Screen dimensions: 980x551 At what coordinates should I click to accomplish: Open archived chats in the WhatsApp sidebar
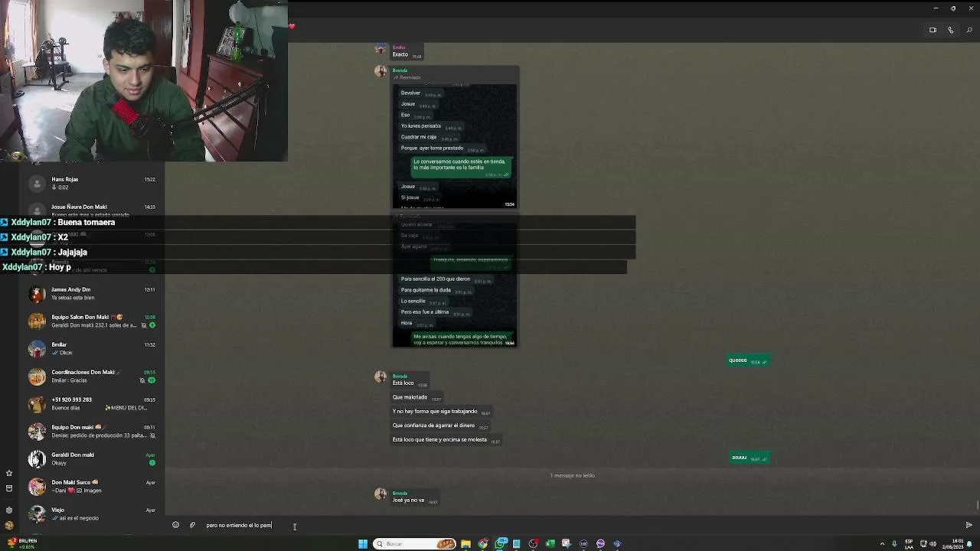[x=9, y=488]
